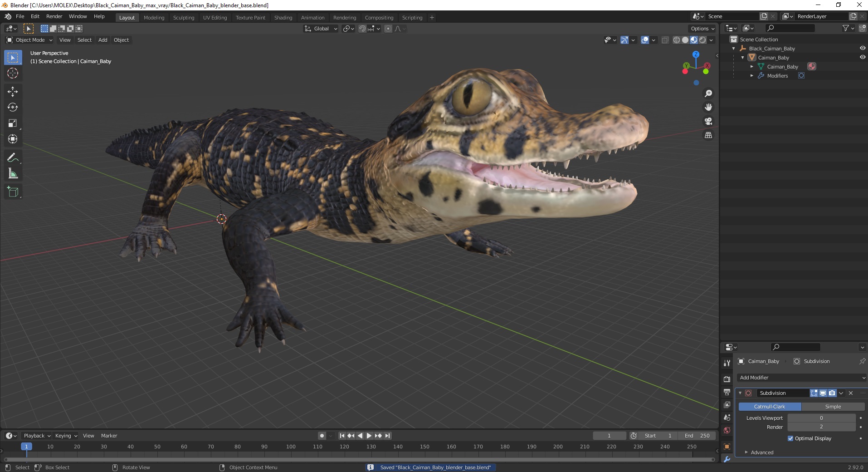The height and width of the screenshot is (472, 868).
Task: Toggle X-Ray view mode
Action: [x=665, y=40]
